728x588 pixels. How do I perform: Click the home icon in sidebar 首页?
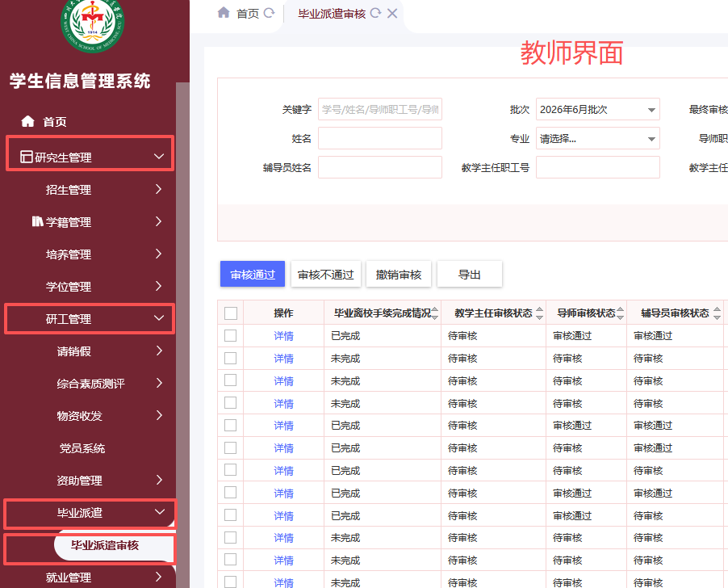pos(28,121)
